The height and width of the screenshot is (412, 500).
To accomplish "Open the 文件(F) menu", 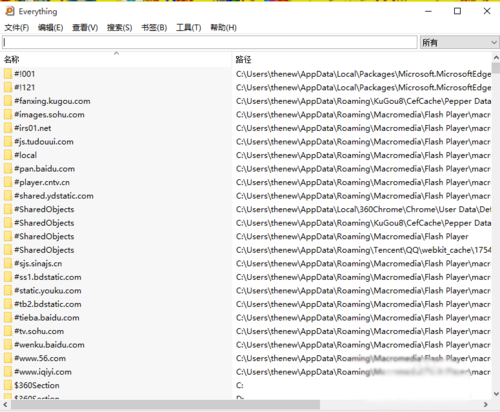I will 17,28.
